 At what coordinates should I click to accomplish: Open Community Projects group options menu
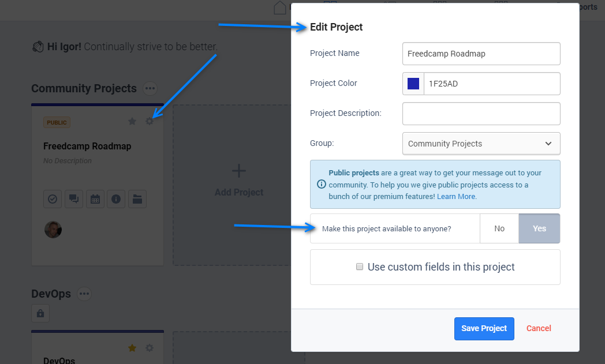click(150, 89)
